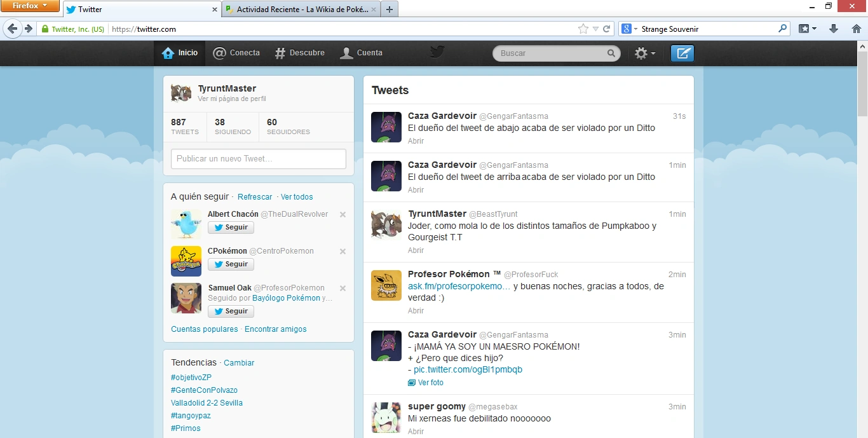Close the Twitter browser tab
The width and height of the screenshot is (868, 438).
tap(215, 10)
